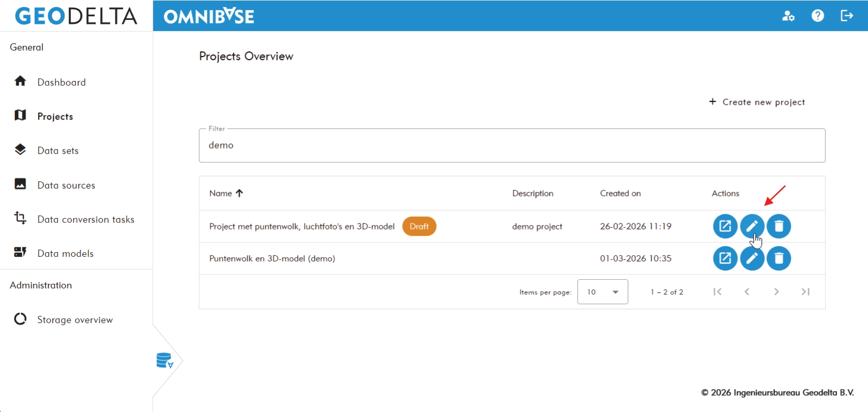Expand the Items per page dropdown
Image resolution: width=868 pixels, height=412 pixels.
[x=603, y=292]
